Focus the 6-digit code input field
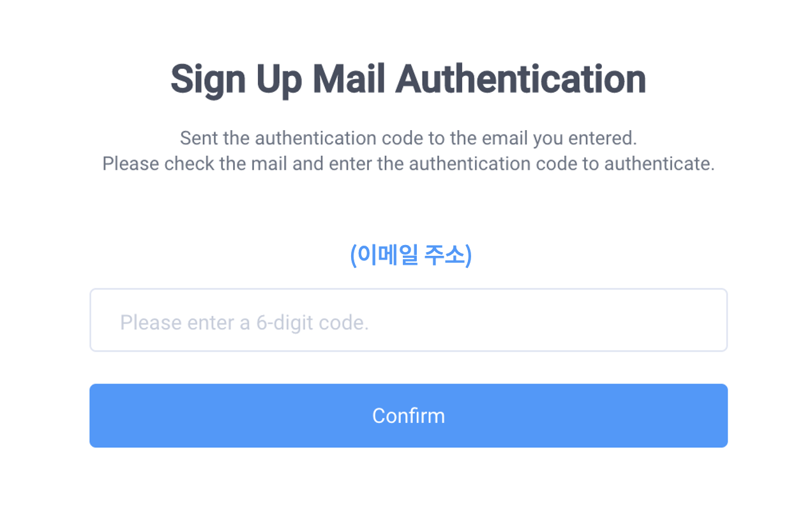The width and height of the screenshot is (812, 513). pyautogui.click(x=409, y=320)
